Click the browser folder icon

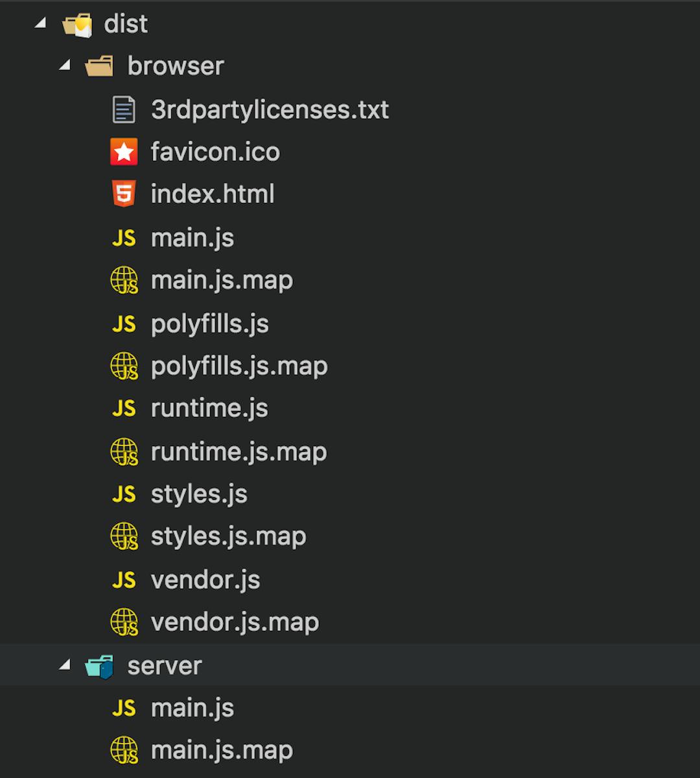[99, 65]
